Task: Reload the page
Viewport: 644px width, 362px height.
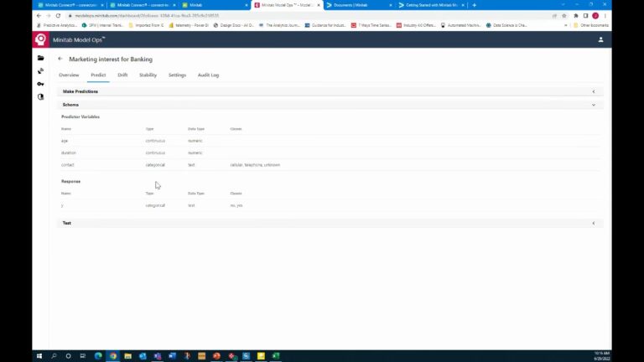Action: pos(59,16)
